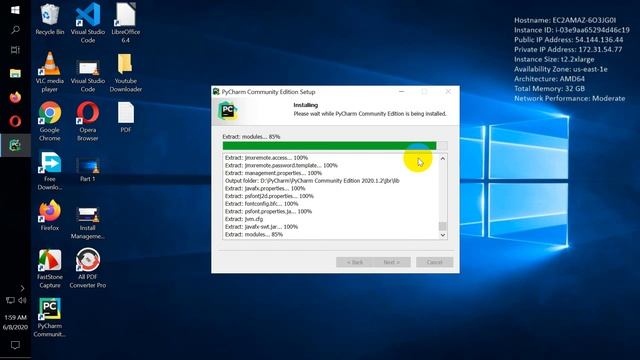Launch the Opera Browser desktop shortcut
640x360 pixels.
[x=88, y=121]
